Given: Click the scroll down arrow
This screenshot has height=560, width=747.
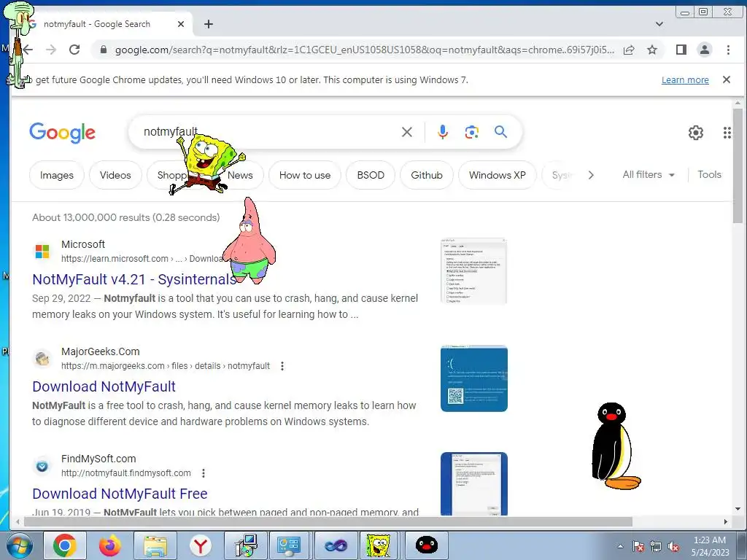Looking at the screenshot, I should (x=738, y=509).
